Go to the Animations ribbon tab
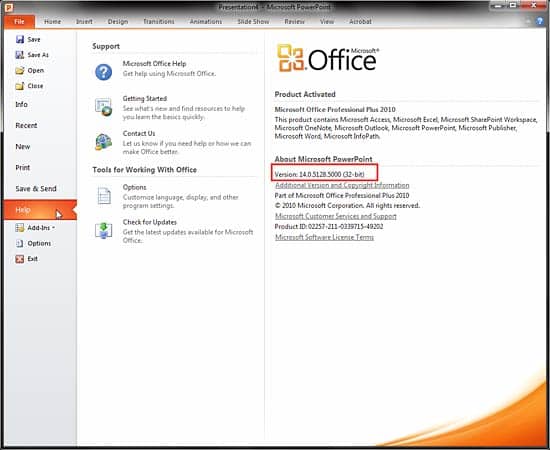 point(206,21)
